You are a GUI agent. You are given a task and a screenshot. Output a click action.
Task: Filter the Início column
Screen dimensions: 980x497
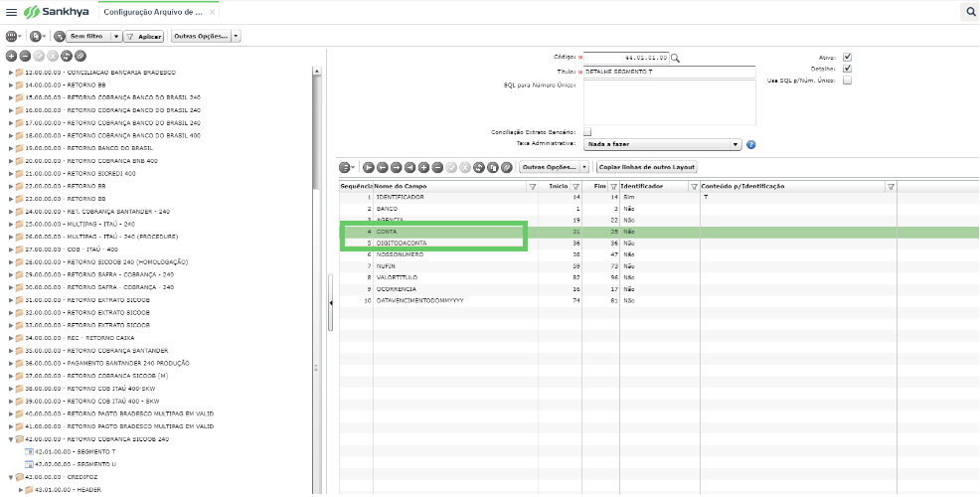tap(576, 186)
